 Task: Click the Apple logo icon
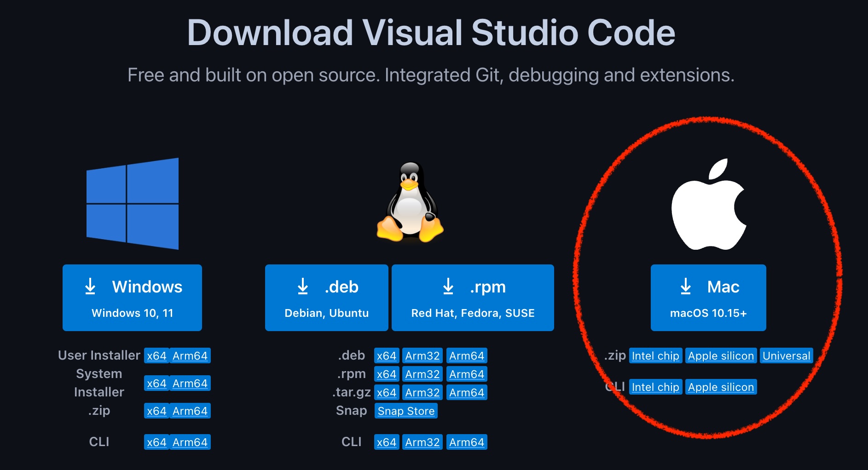coord(709,204)
